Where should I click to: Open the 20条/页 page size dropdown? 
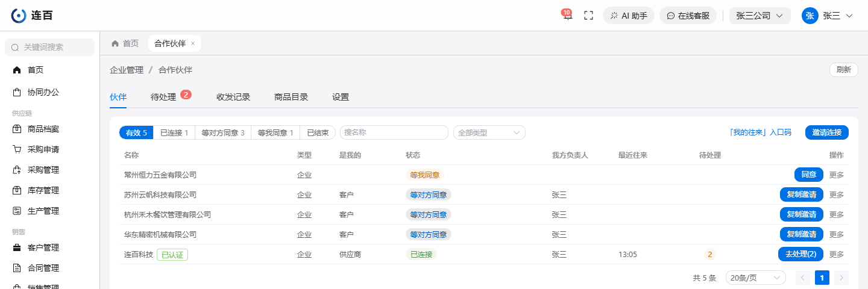[756, 278]
